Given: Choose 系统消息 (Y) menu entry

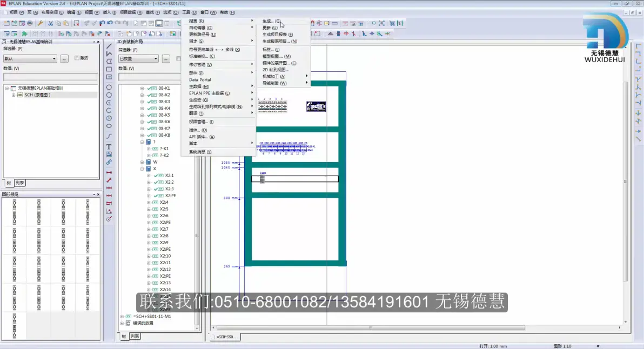Looking at the screenshot, I should [x=200, y=152].
